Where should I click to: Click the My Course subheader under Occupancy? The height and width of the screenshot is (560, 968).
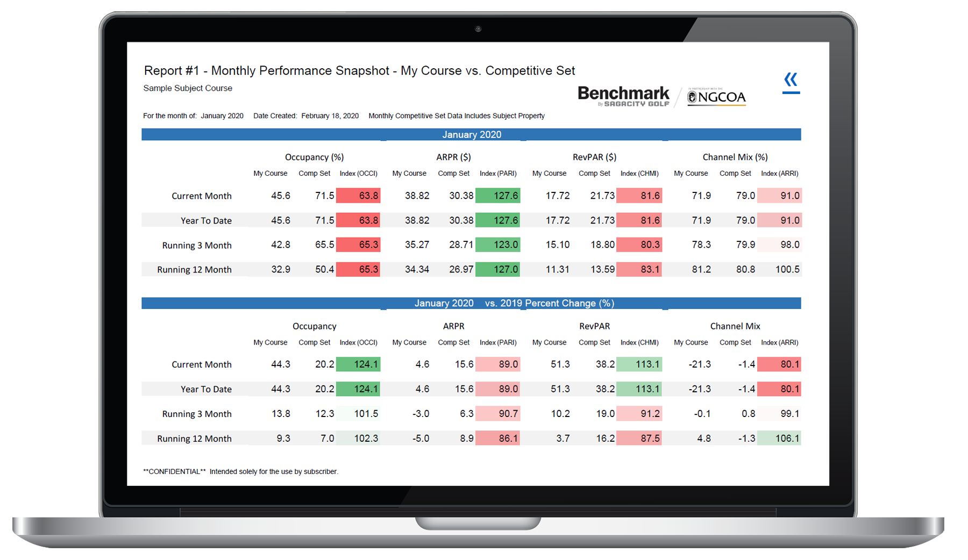pyautogui.click(x=270, y=173)
